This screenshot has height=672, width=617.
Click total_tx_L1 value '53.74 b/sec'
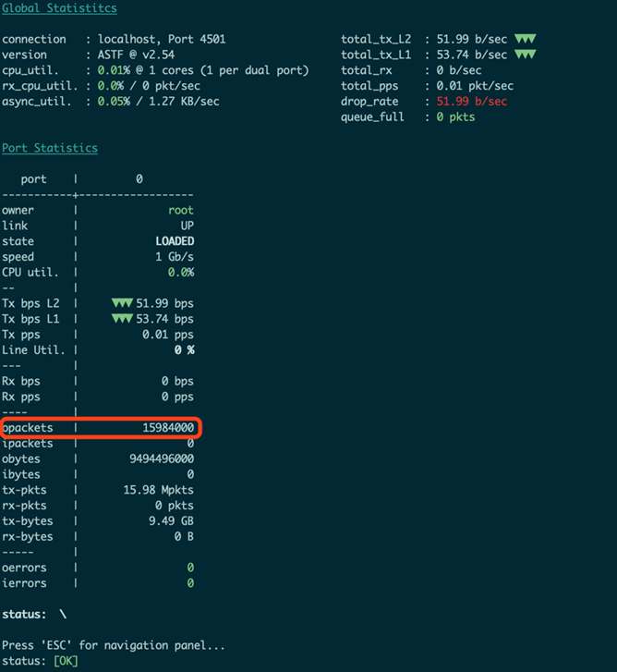click(471, 55)
